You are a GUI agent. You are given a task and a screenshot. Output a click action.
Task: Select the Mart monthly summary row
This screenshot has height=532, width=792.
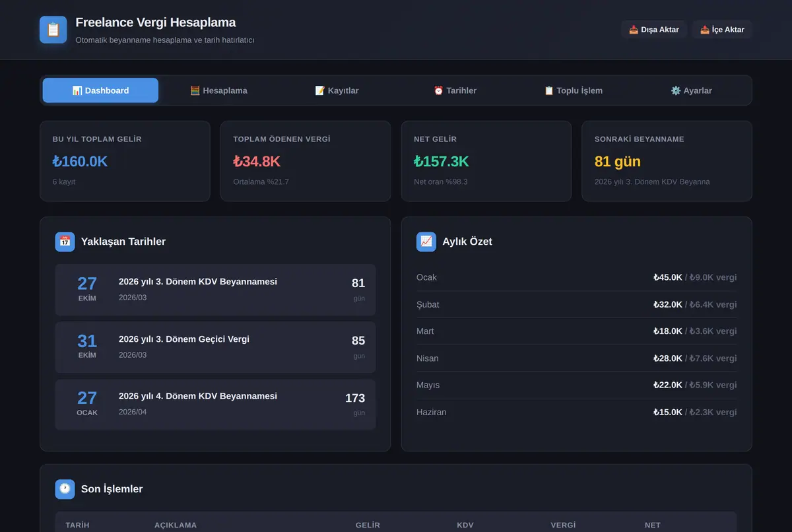(577, 331)
